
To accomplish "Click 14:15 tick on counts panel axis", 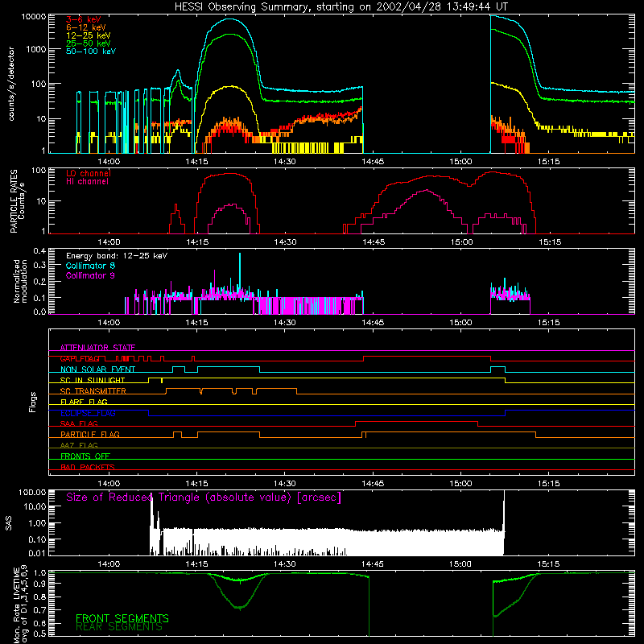I will click(x=196, y=162).
